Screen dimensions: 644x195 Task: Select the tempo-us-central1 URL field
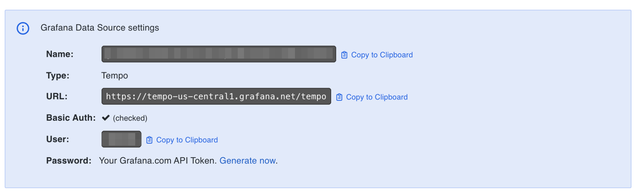pyautogui.click(x=216, y=96)
